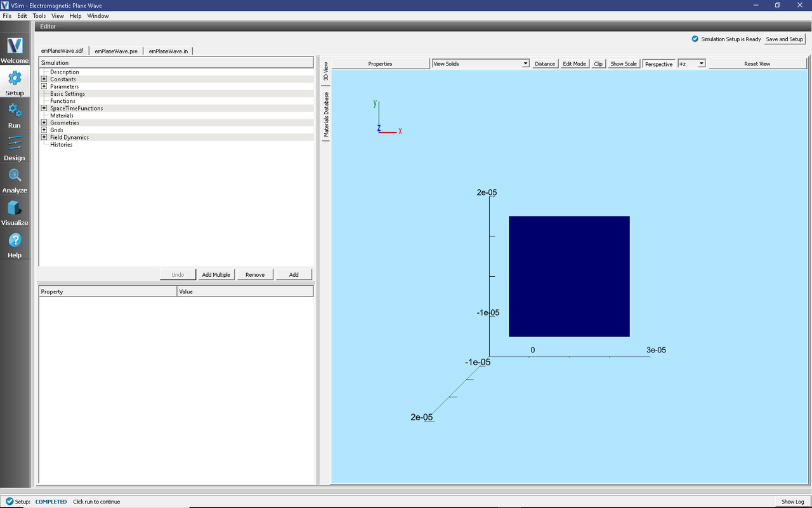Expand the Constants tree node
The height and width of the screenshot is (508, 812).
[44, 79]
